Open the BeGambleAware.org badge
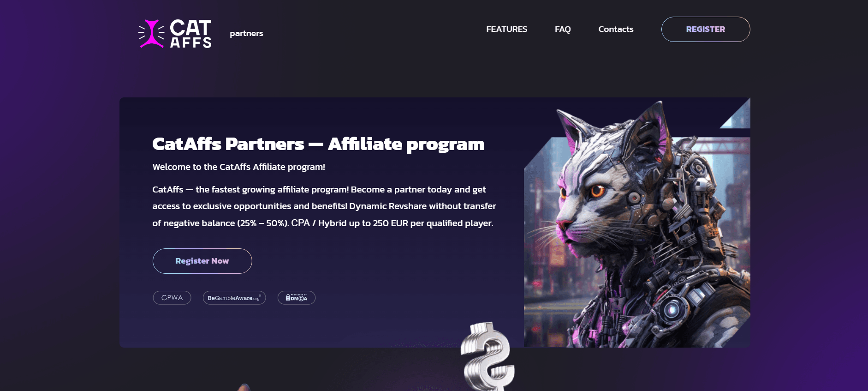Image resolution: width=868 pixels, height=391 pixels. click(x=234, y=298)
